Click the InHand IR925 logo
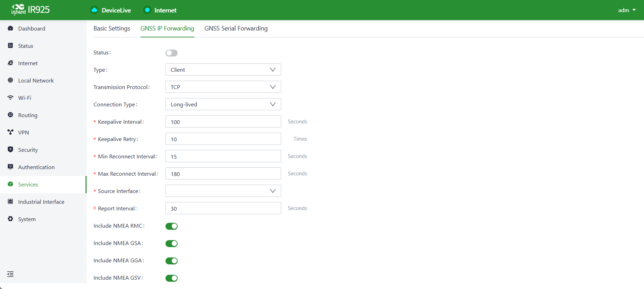Viewport: 644px width, 289px height. point(30,10)
